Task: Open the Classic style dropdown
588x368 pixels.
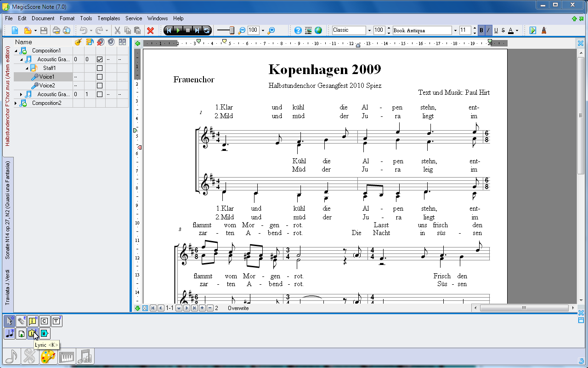Action: pos(369,30)
